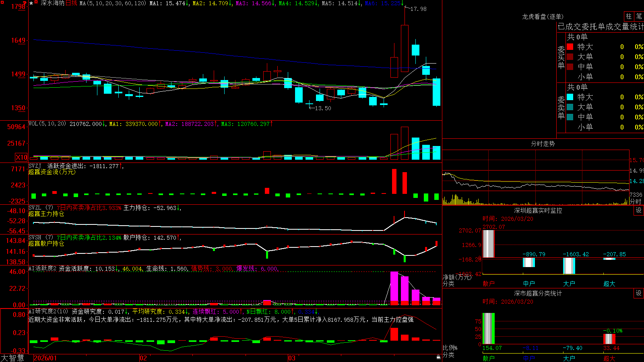Open 设 settings for 深市超赢分类统计
This screenshot has height=362, width=644.
(x=639, y=293)
